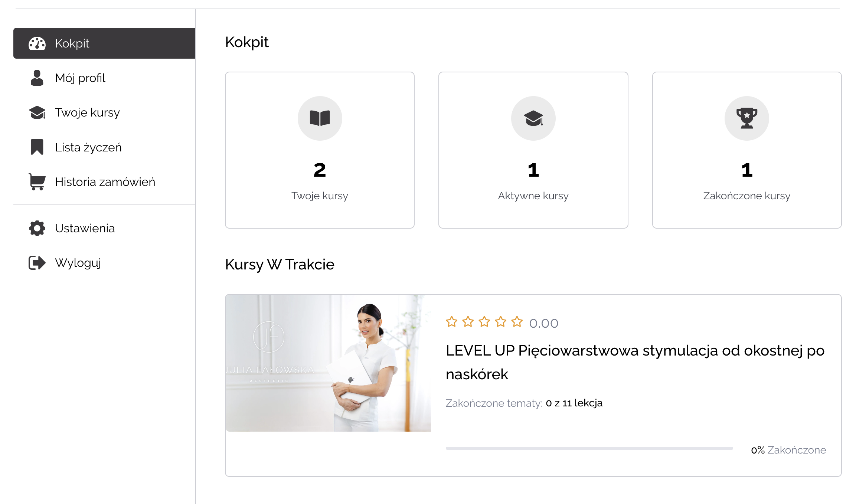Click the Mój profil user icon
856x504 pixels.
tap(37, 78)
